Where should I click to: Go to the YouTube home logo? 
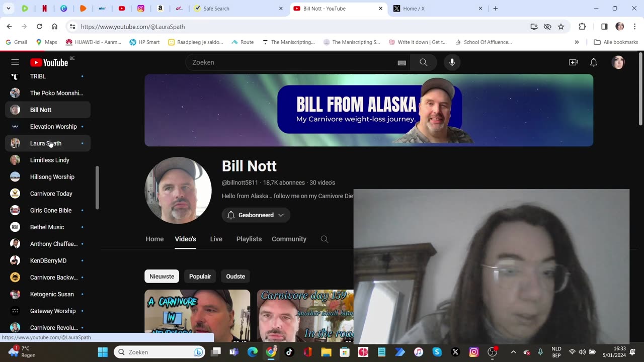pos(49,62)
